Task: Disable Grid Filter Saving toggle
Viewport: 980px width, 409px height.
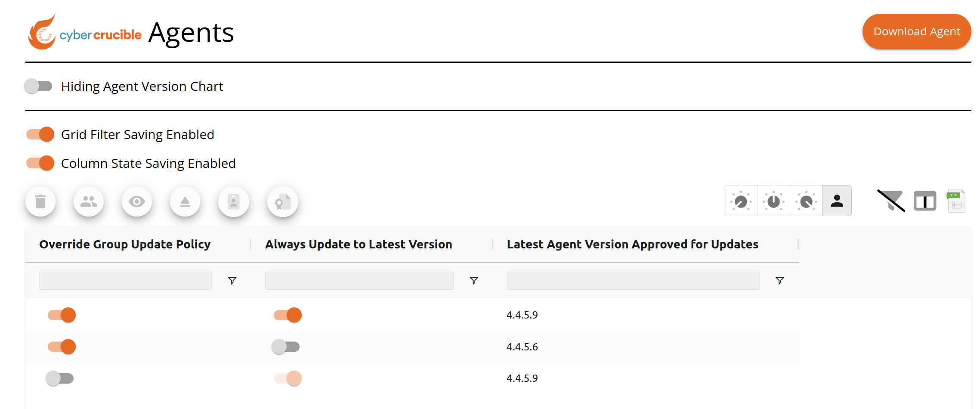Action: click(40, 134)
